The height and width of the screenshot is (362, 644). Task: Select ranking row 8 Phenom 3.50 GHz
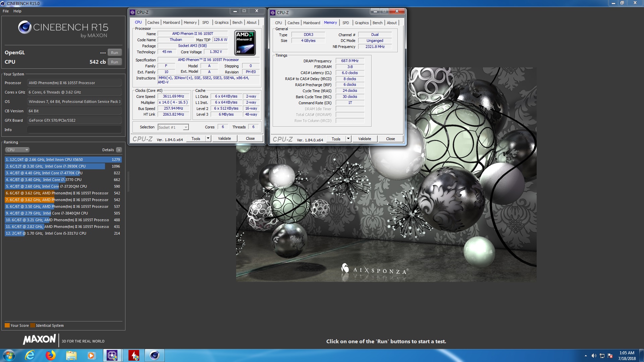coord(63,206)
